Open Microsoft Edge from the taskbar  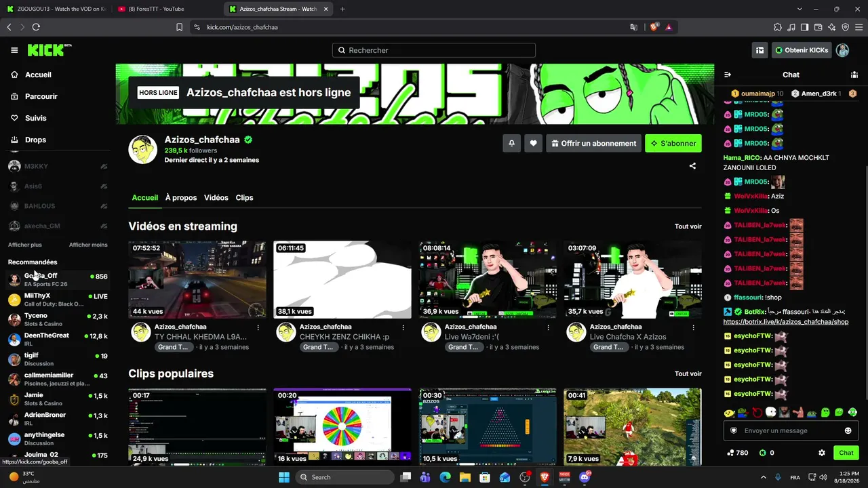(445, 477)
